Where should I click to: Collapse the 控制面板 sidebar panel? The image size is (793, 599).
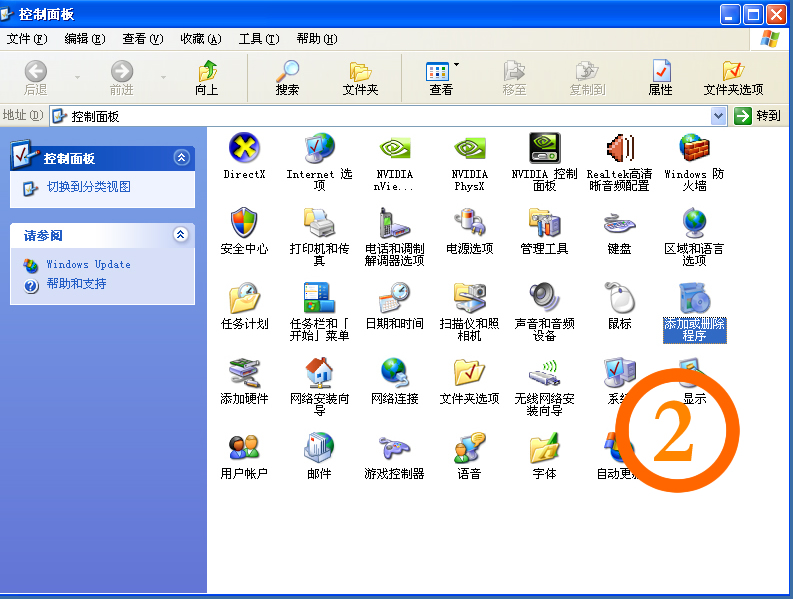point(181,158)
